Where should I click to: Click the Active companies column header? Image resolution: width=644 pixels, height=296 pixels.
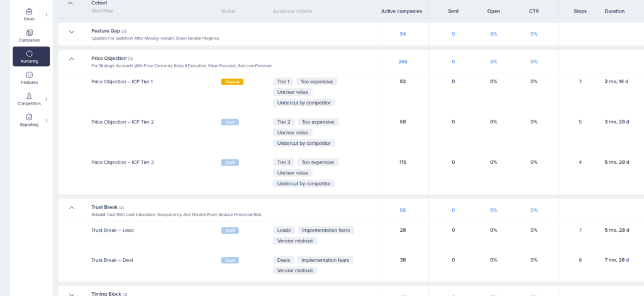point(402,11)
